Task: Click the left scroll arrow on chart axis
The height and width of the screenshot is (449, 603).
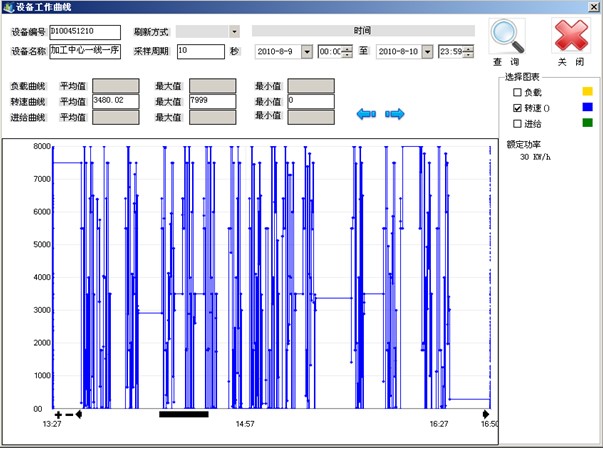Action: point(78,414)
